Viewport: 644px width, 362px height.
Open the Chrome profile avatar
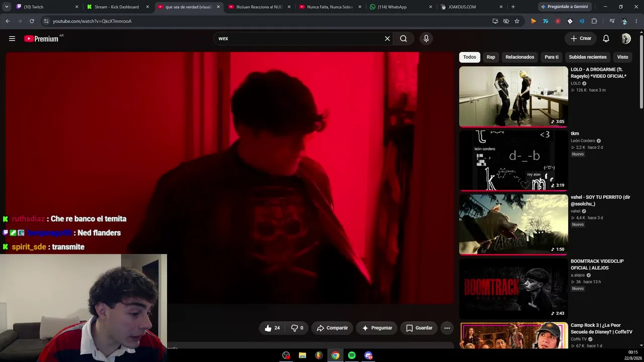pos(624,21)
